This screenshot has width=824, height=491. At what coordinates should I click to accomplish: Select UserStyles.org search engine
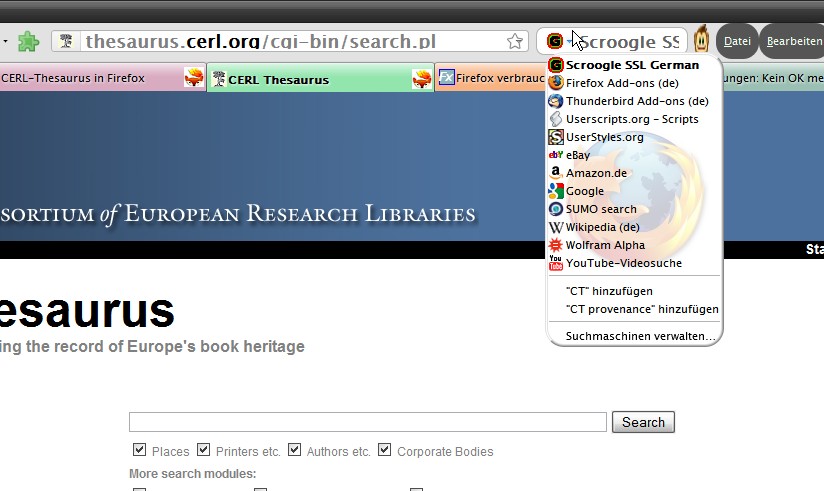(x=634, y=137)
